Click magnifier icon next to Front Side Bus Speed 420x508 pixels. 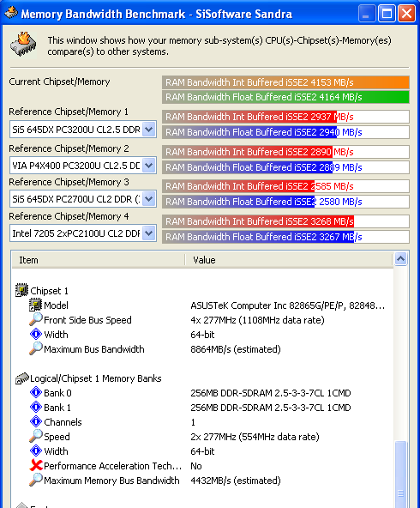pyautogui.click(x=36, y=319)
